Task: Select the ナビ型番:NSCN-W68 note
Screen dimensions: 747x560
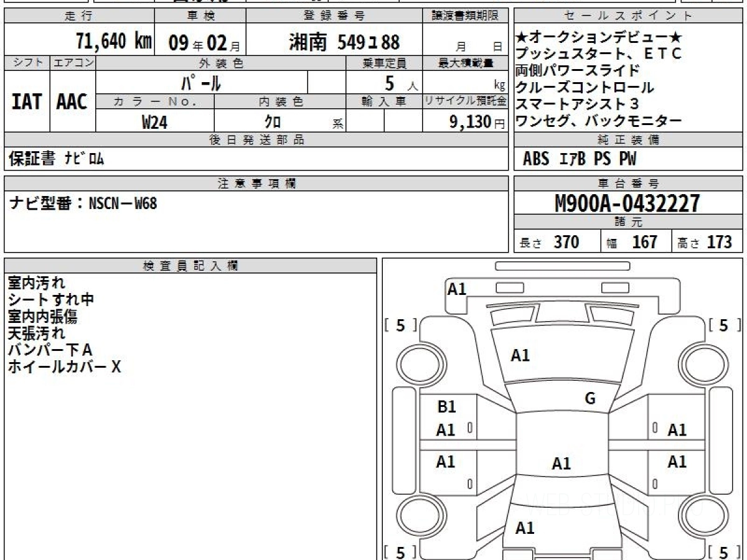Action: 83,203
